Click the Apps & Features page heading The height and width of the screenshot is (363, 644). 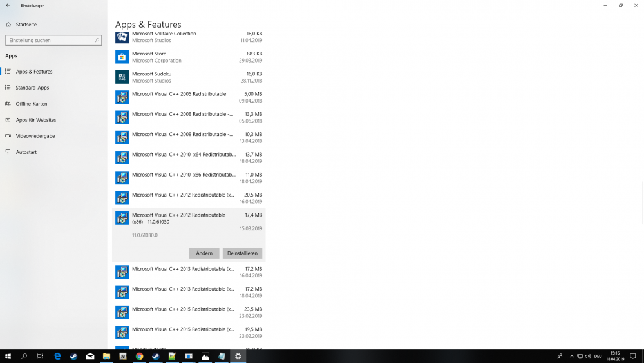pyautogui.click(x=148, y=25)
